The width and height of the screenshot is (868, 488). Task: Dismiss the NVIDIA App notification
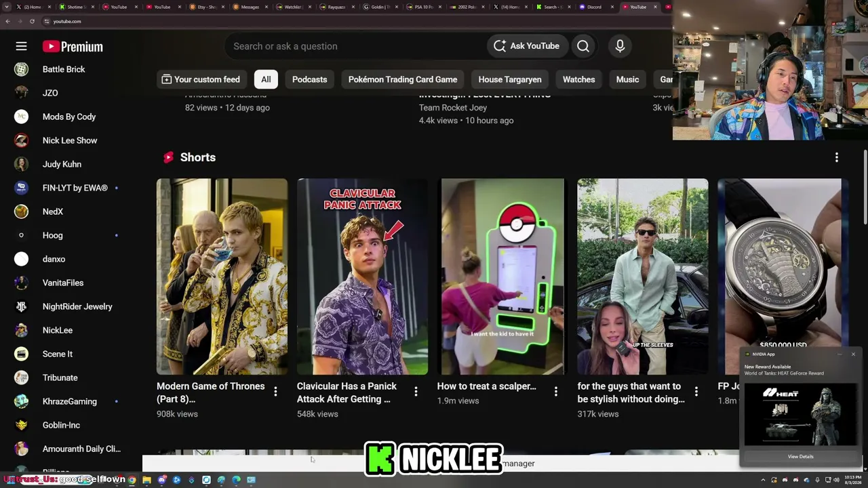(853, 354)
